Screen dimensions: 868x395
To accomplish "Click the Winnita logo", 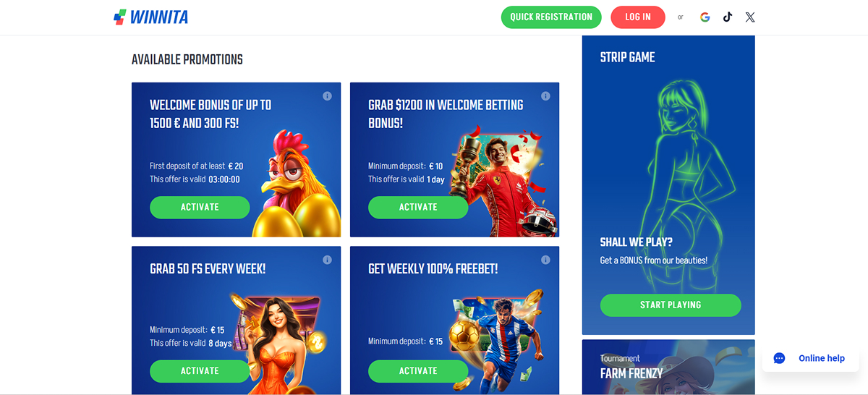I will (x=151, y=17).
